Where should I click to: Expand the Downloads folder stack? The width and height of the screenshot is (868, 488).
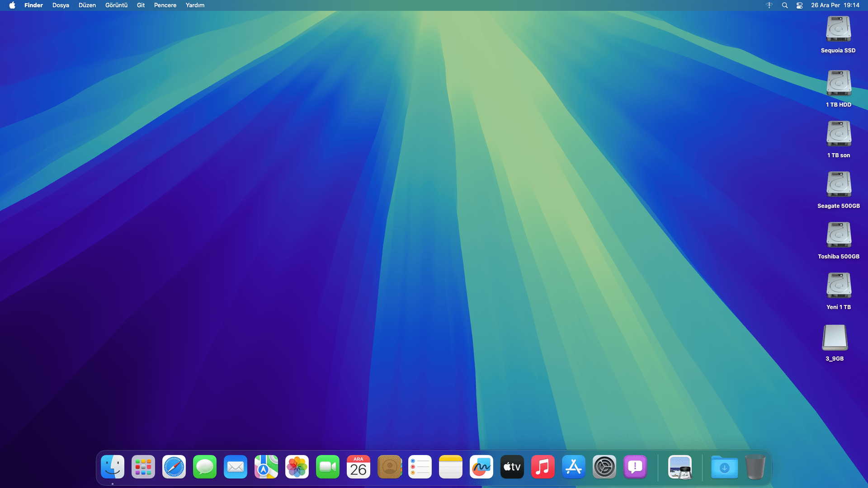(x=724, y=467)
